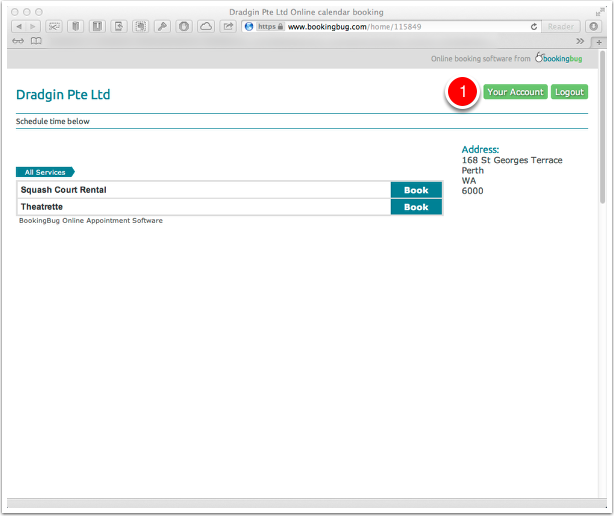Click the '168 St Georges Terrace' address text
Screen dimensions: 614x516
[512, 160]
